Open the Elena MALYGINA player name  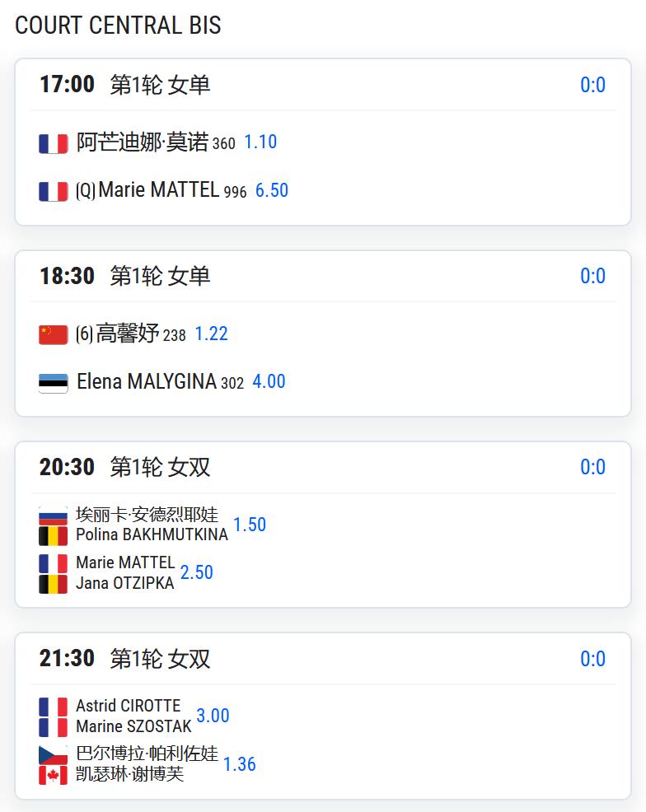coord(147,381)
